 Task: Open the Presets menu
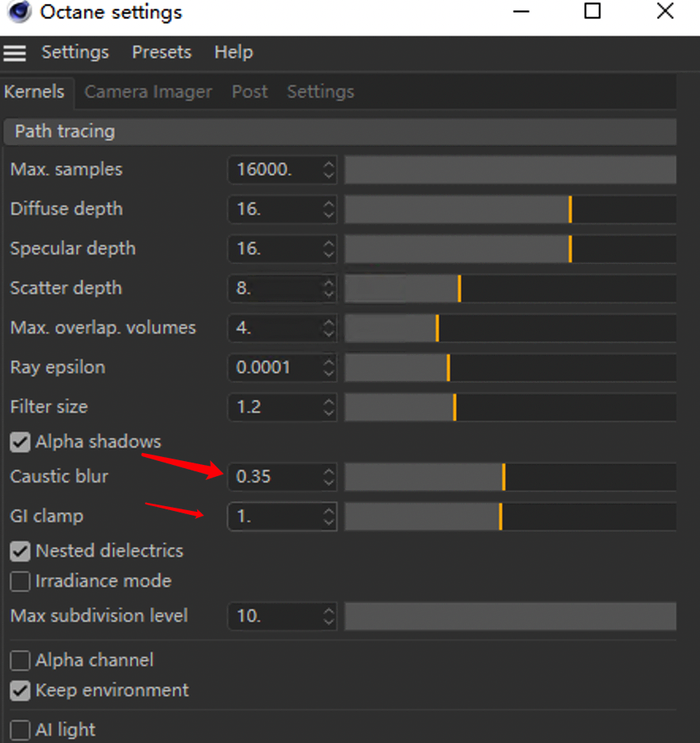pos(162,52)
